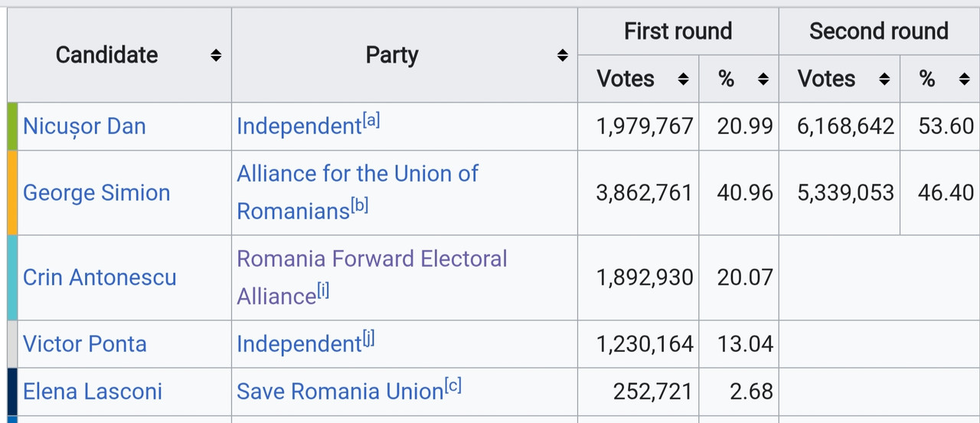The image size is (980, 423).
Task: Open footnote [a] beside Nicușor Dan's Independent
Action: 371,120
